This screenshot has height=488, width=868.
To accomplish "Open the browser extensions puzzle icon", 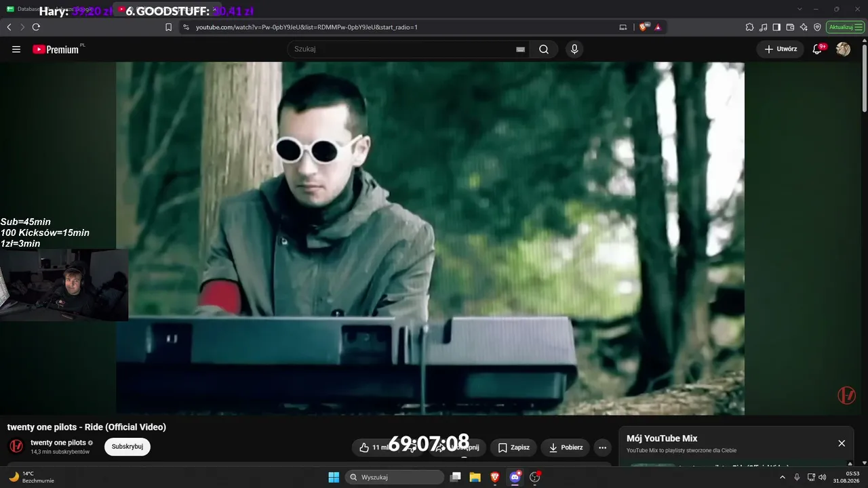I will tap(749, 27).
